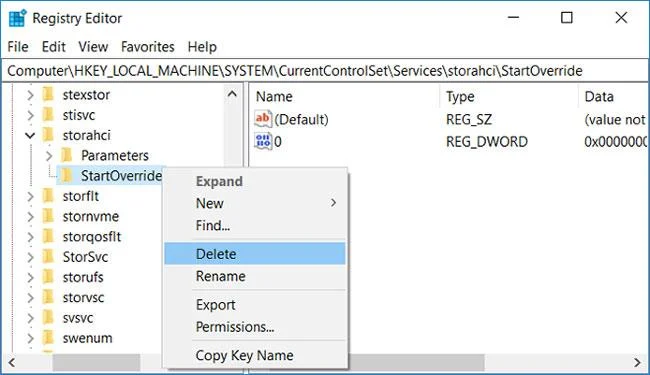The width and height of the screenshot is (650, 375).
Task: Close the Registry Editor window
Action: pyautogui.click(x=621, y=18)
